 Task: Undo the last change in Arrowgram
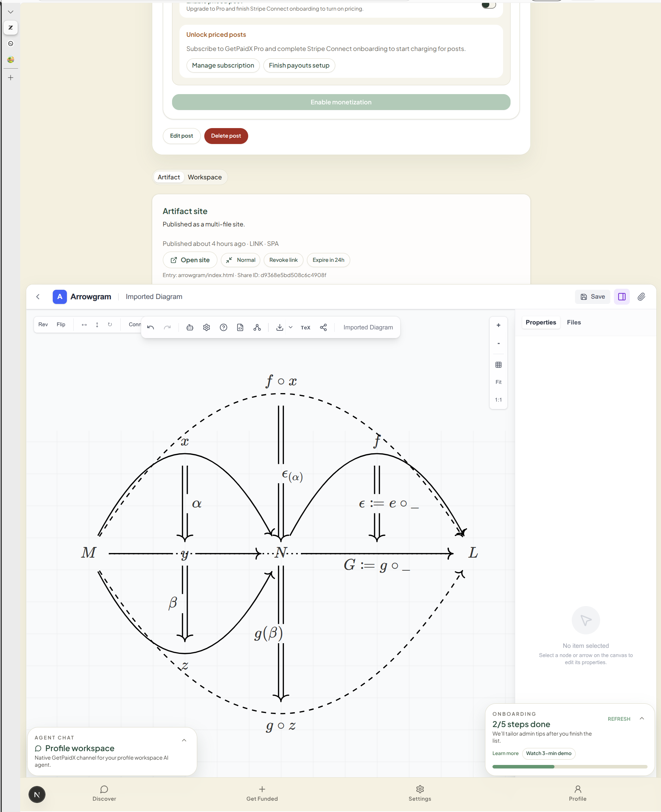coord(150,327)
